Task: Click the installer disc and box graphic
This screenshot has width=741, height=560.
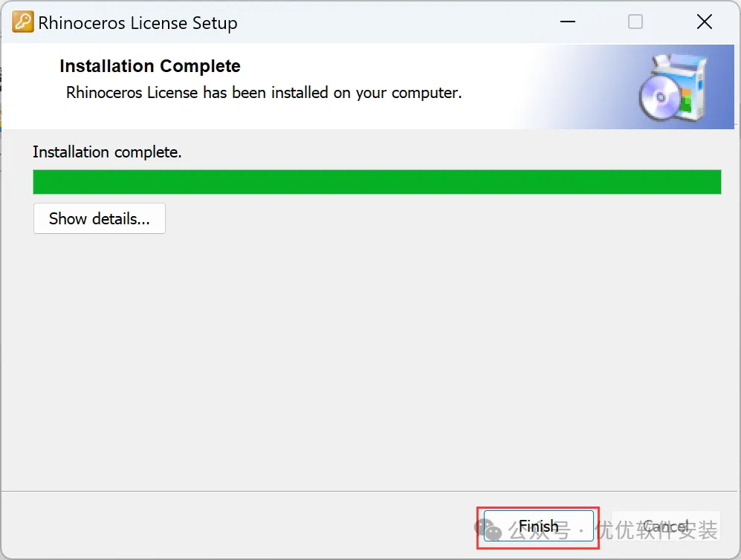Action: point(673,88)
